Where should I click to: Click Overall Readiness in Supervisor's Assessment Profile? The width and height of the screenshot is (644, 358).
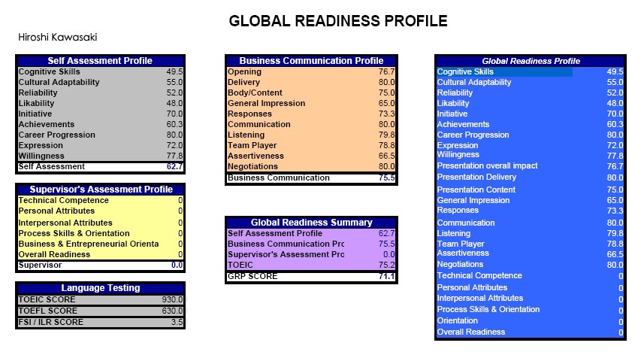pyautogui.click(x=54, y=254)
